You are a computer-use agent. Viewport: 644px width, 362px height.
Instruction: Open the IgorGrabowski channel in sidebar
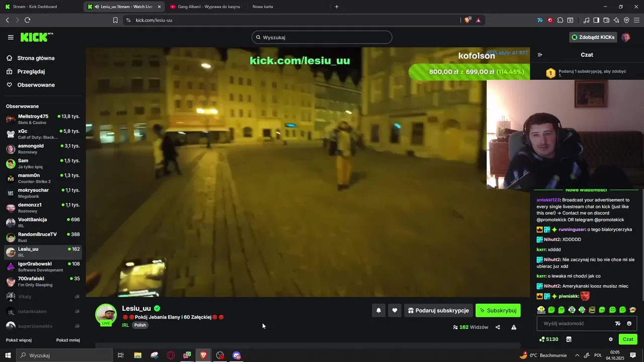tap(43, 266)
